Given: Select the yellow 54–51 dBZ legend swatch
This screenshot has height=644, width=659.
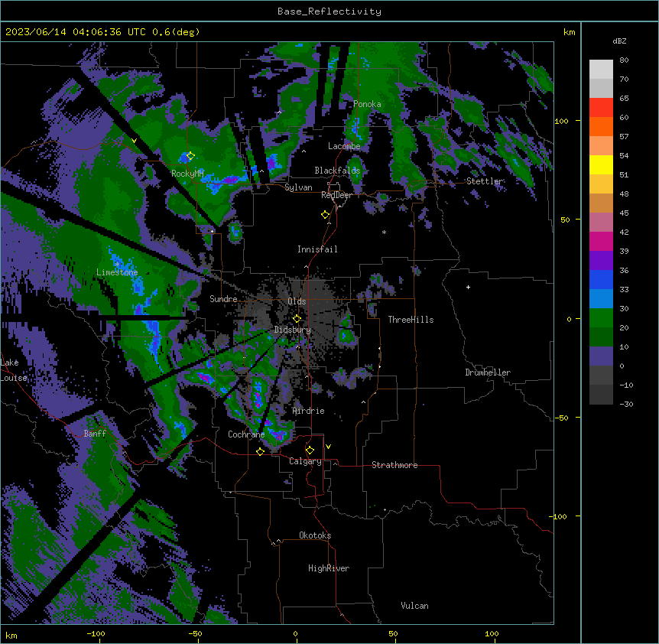Looking at the screenshot, I should point(601,164).
